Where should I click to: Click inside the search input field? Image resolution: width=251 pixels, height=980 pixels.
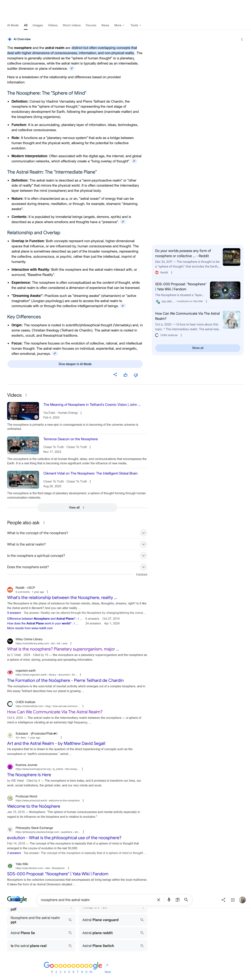point(97,900)
